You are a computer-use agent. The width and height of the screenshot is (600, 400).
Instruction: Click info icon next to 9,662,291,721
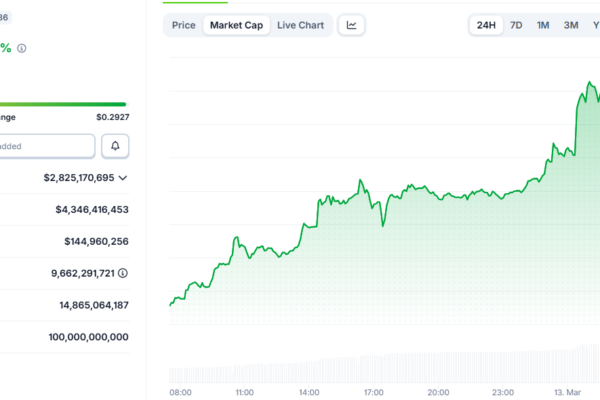[122, 273]
